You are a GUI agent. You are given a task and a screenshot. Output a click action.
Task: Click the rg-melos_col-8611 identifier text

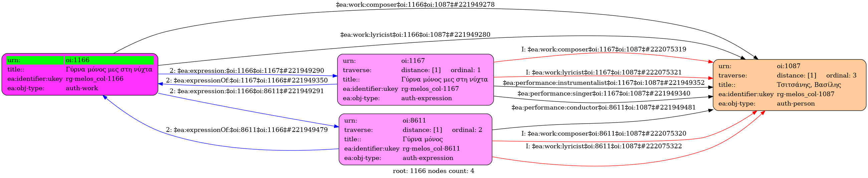click(431, 149)
